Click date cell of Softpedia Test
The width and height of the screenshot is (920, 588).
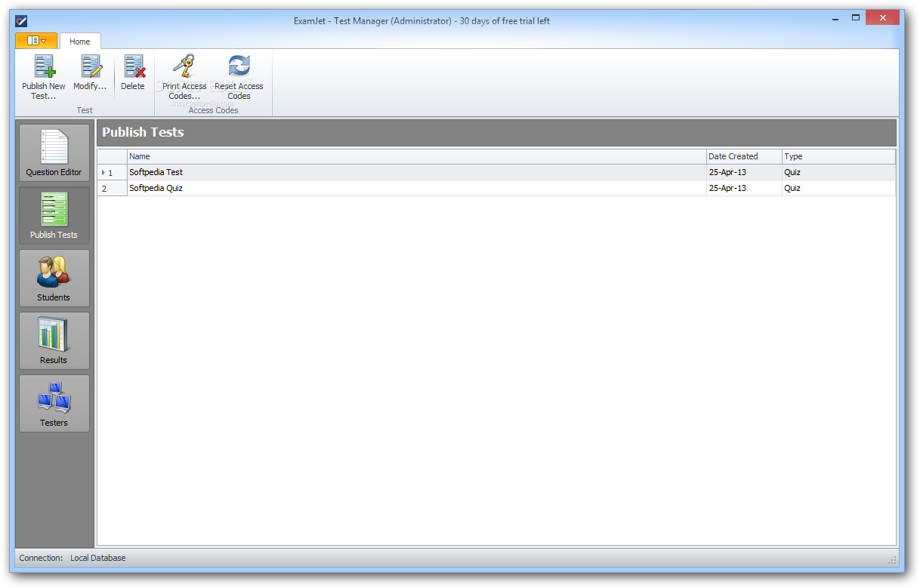tap(743, 172)
